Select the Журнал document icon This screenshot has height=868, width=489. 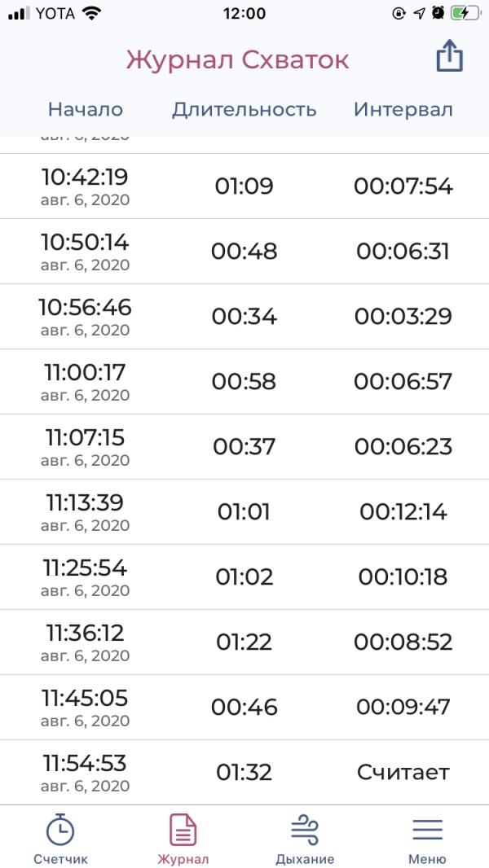click(183, 831)
